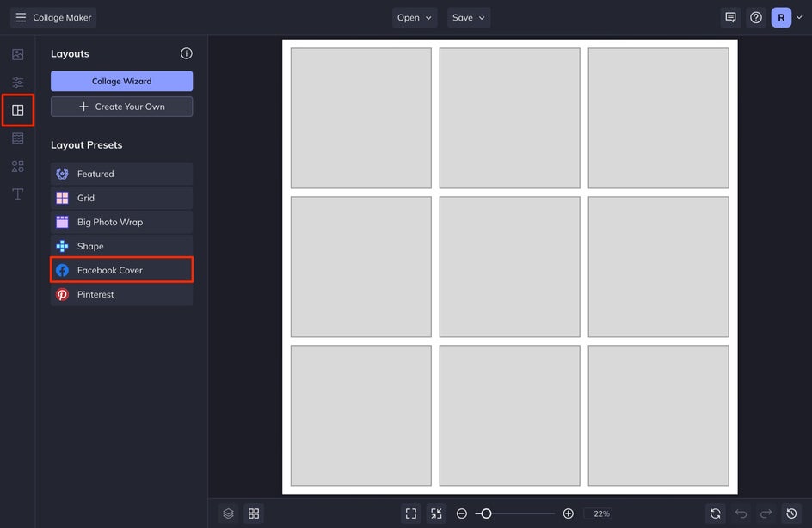The height and width of the screenshot is (528, 812).
Task: Click the Collage Wizard button
Action: (x=121, y=82)
